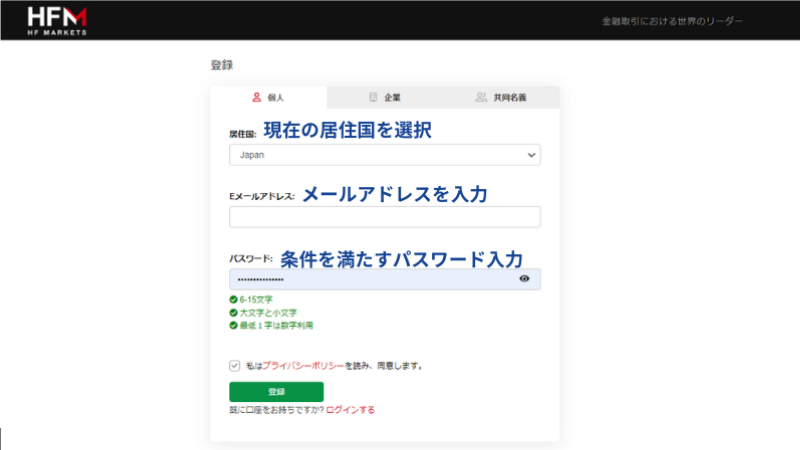Click the green check beside 最低1字は数字利用
800x450 pixels.
pos(233,325)
